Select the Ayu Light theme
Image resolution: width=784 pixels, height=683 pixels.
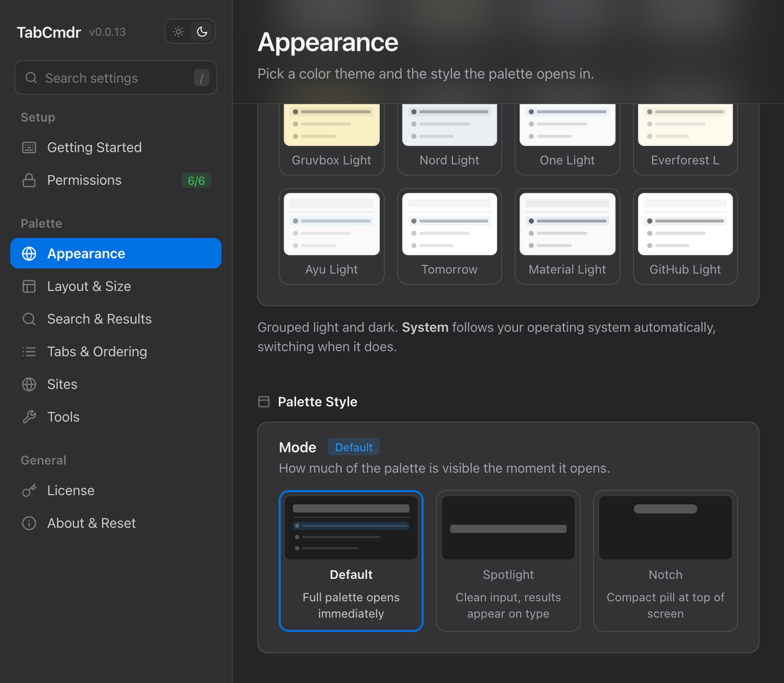coord(332,236)
